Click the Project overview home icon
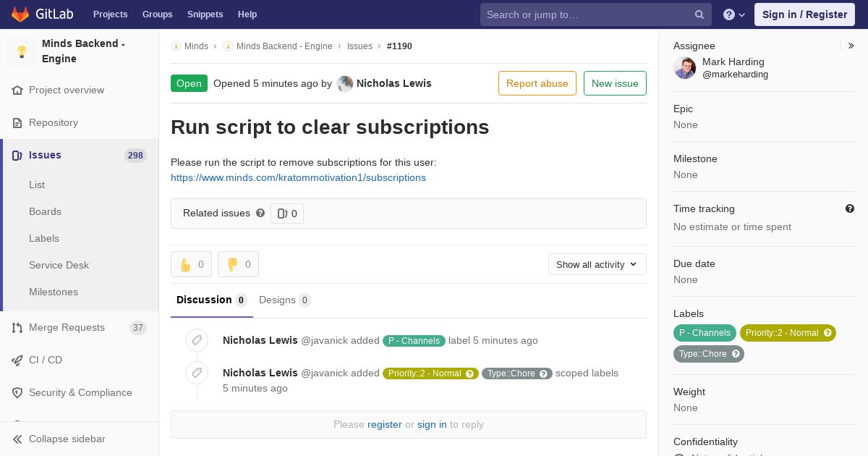This screenshot has height=456, width=868. click(x=17, y=90)
